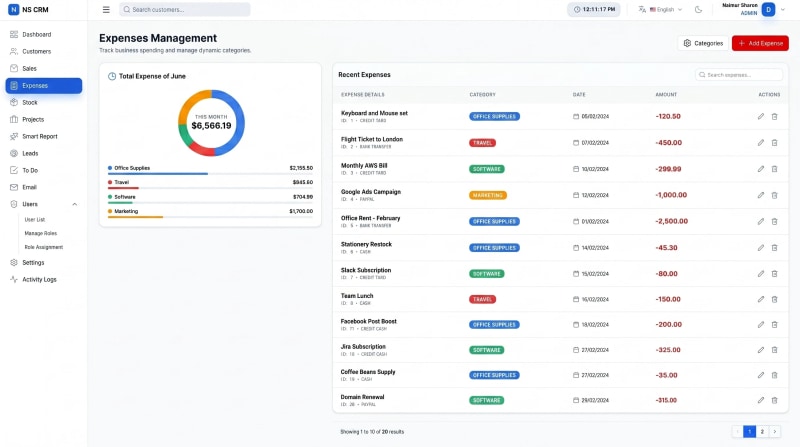Open Projects in sidebar
This screenshot has width=800, height=447.
(43, 119)
